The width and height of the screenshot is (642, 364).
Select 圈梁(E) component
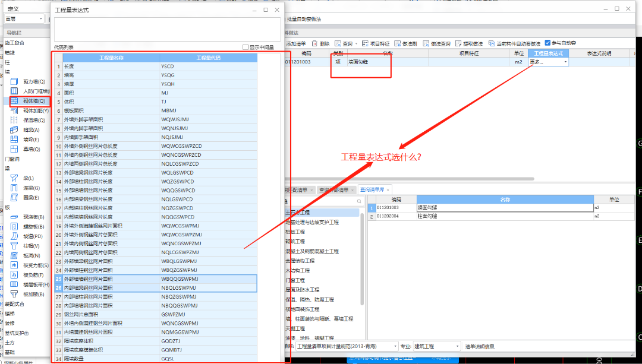click(31, 198)
